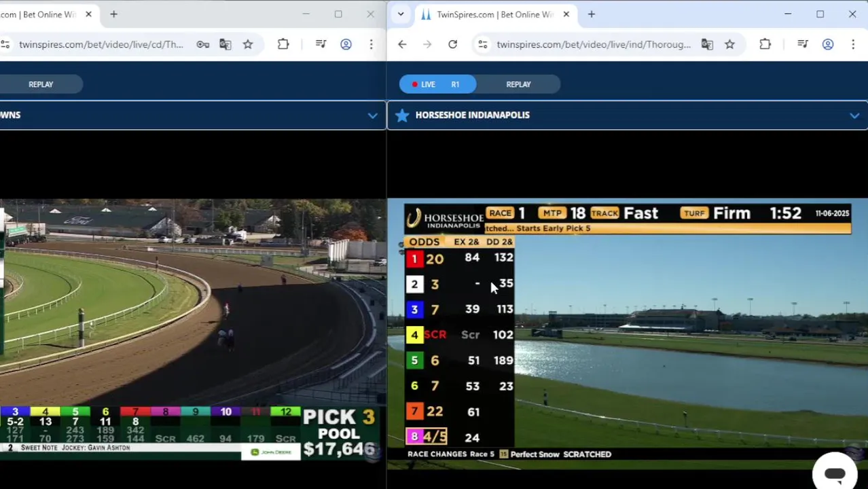Click horse 5 DD value 189

(x=503, y=360)
